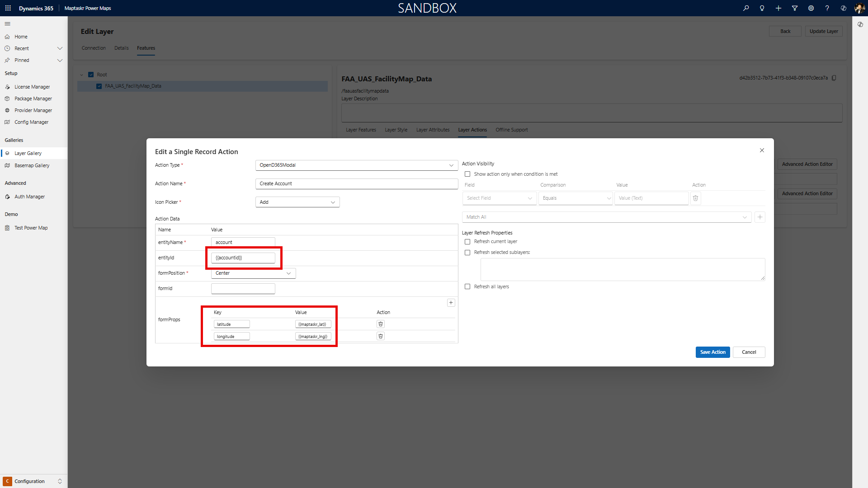The height and width of the screenshot is (488, 868).
Task: Copy the layer ID to clipboard
Action: tap(834, 78)
